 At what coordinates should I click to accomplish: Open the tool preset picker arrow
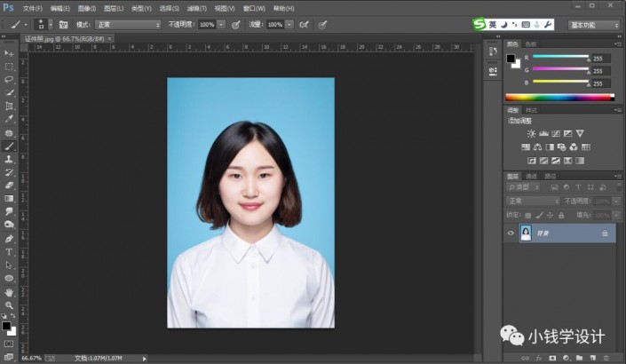click(x=26, y=25)
